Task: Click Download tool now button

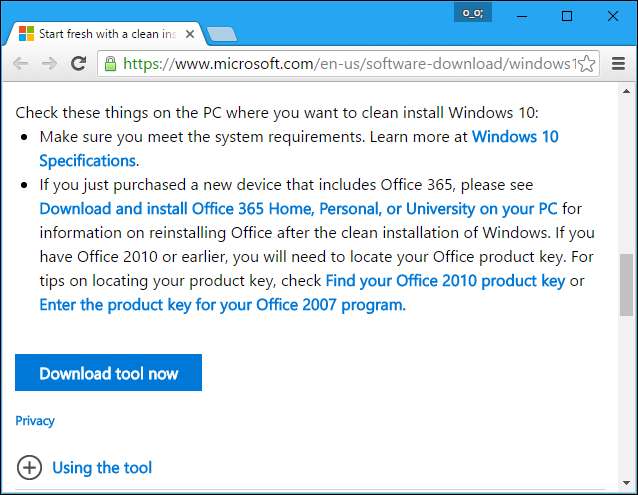Action: click(x=108, y=373)
